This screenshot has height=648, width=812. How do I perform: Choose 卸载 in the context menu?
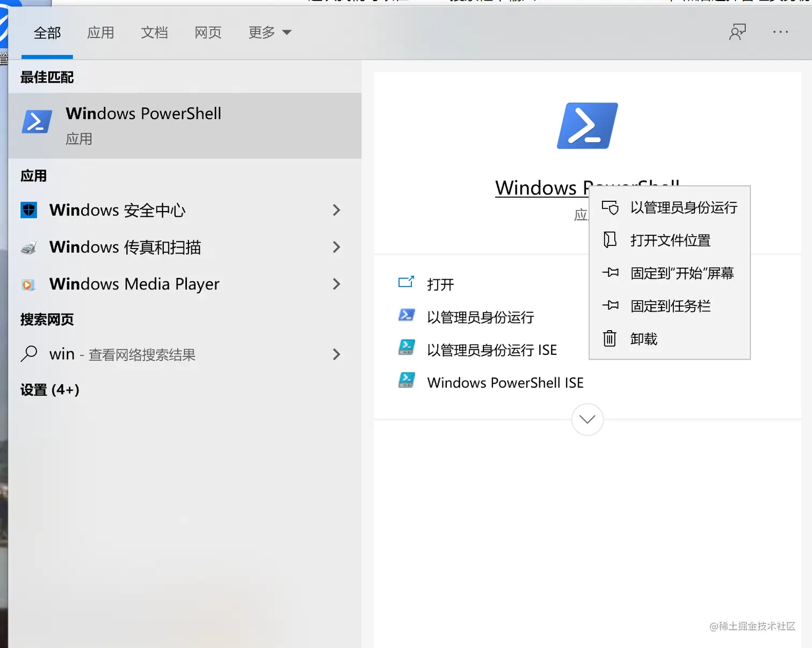670,339
